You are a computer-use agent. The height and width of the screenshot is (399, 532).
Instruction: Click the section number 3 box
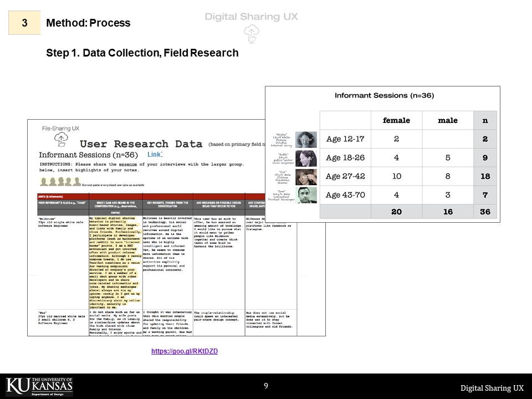(24, 23)
